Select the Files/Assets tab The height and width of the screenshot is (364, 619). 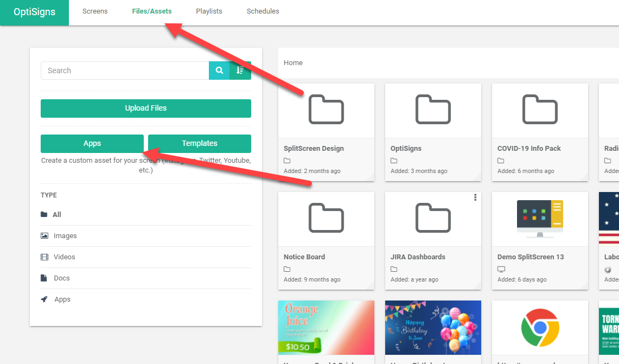[152, 11]
